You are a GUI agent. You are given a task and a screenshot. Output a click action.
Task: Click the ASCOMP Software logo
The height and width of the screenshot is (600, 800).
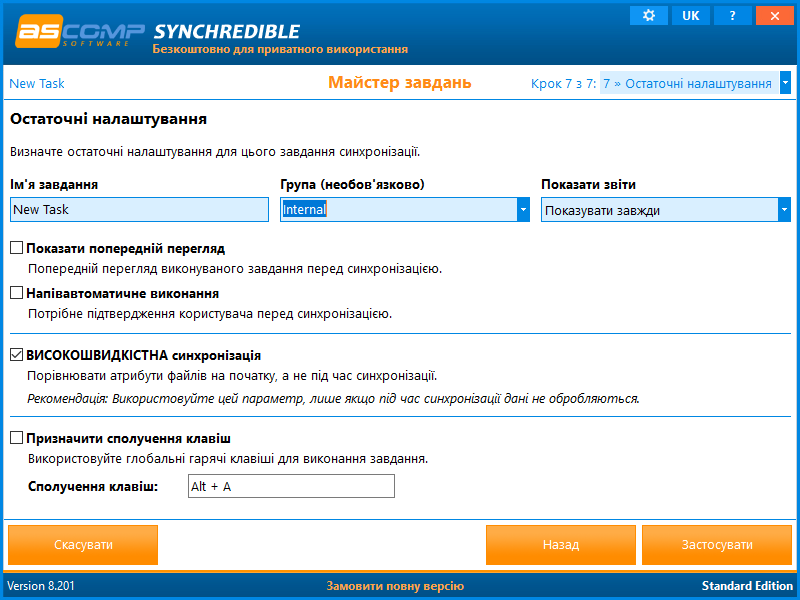pos(80,32)
